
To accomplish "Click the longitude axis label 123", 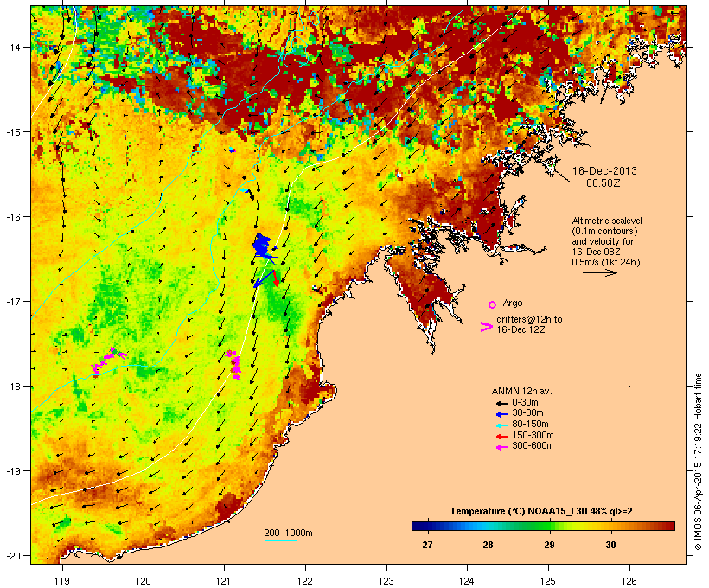I will coord(386,581).
